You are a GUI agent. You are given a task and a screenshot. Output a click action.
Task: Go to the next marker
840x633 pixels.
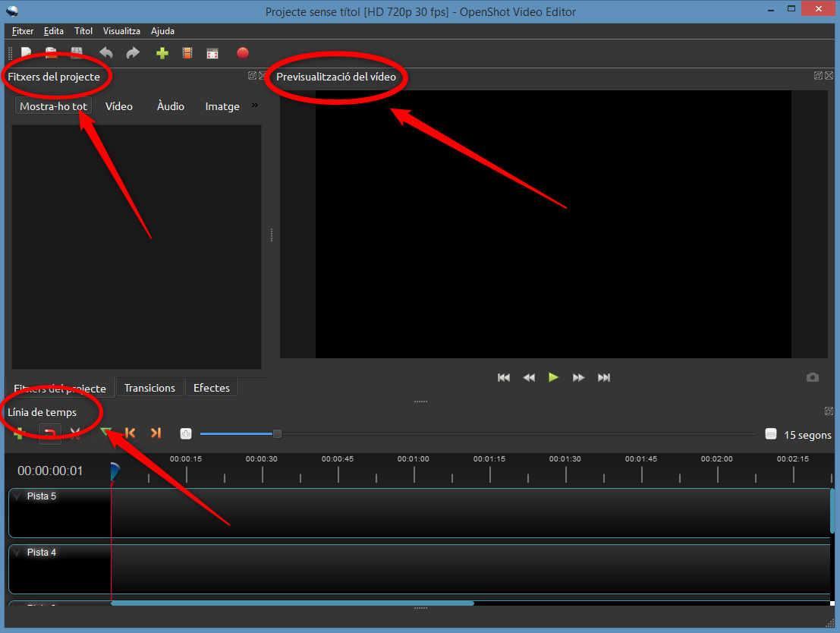pyautogui.click(x=156, y=433)
